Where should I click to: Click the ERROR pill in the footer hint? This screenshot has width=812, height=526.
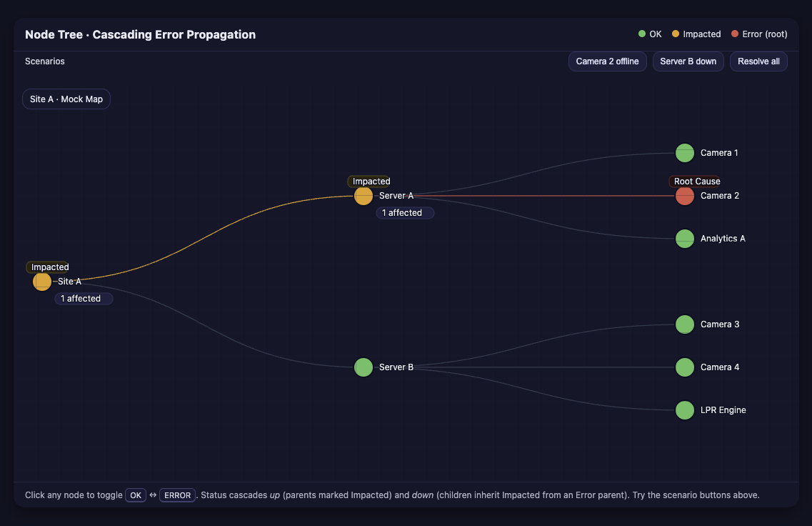click(x=177, y=495)
